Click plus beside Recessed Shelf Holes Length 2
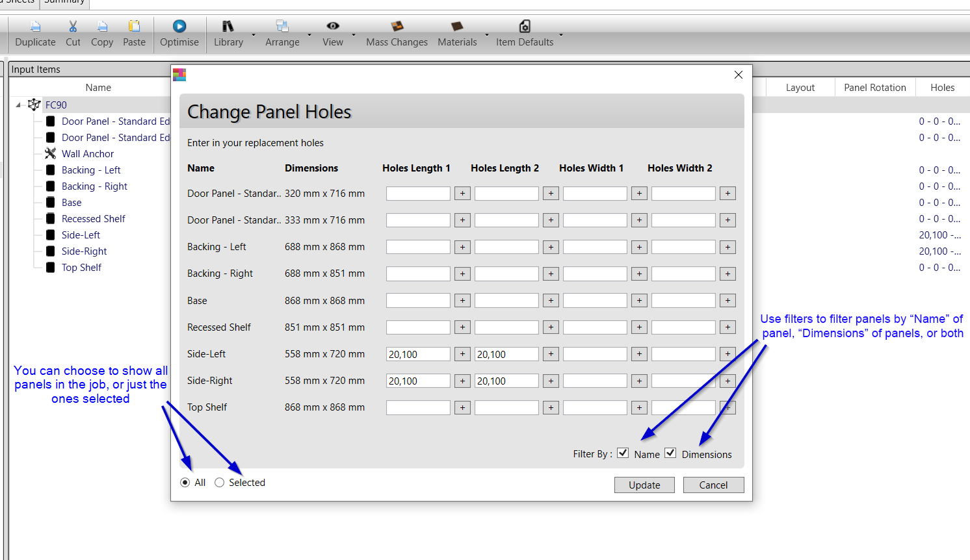The width and height of the screenshot is (970, 560). pos(551,327)
